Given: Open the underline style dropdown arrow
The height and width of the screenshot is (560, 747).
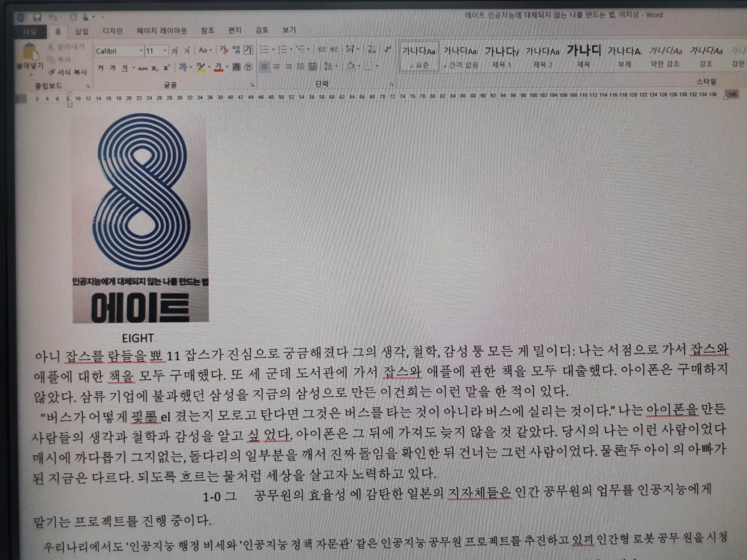Looking at the screenshot, I should [x=133, y=68].
